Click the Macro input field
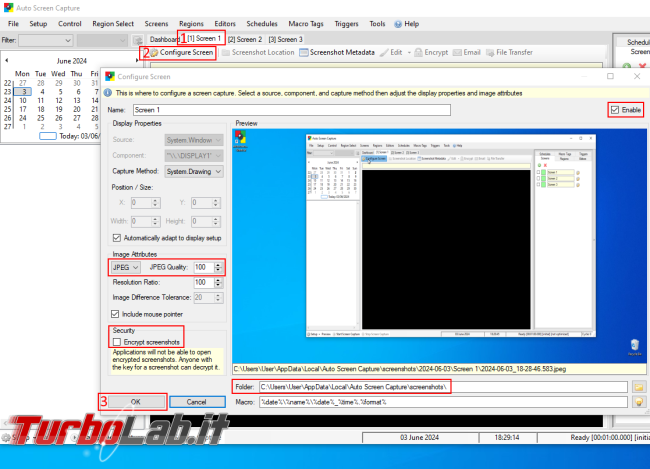This screenshot has width=650, height=469. click(443, 402)
